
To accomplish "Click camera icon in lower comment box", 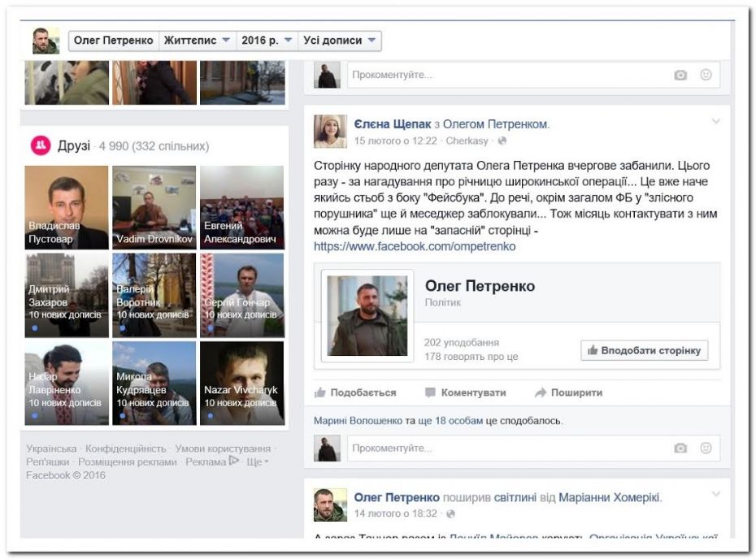I will tap(680, 448).
